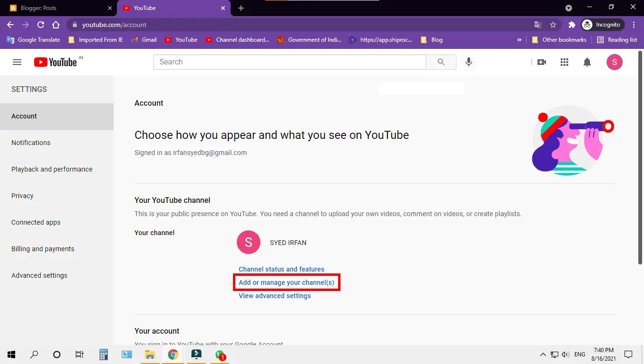Open the YouTube hamburger guide menu
The width and height of the screenshot is (644, 364).
point(17,62)
